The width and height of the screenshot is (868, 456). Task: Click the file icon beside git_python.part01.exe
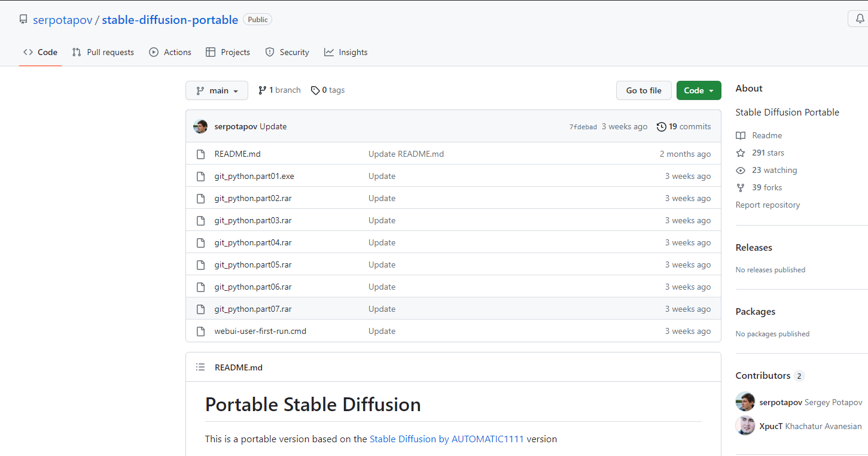click(x=201, y=177)
